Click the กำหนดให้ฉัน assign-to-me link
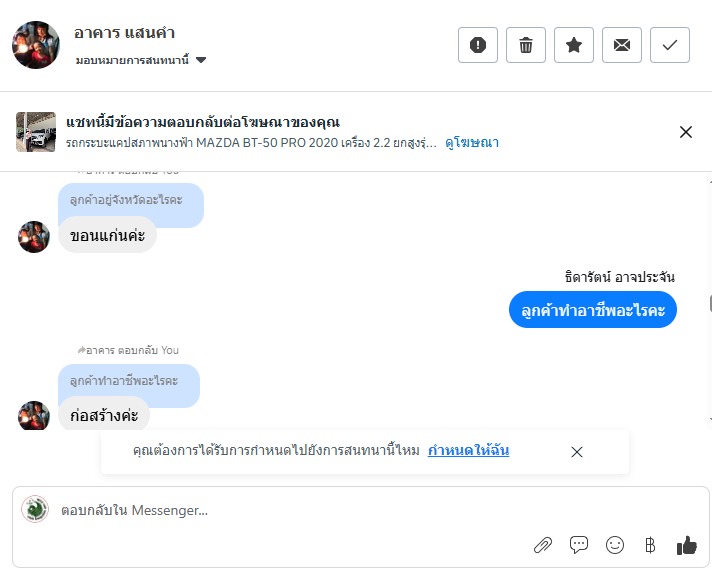This screenshot has height=570, width=712. pos(468,451)
